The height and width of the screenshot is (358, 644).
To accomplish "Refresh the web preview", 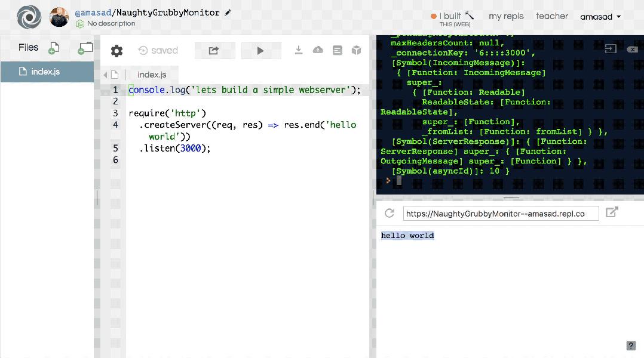I will coord(390,213).
